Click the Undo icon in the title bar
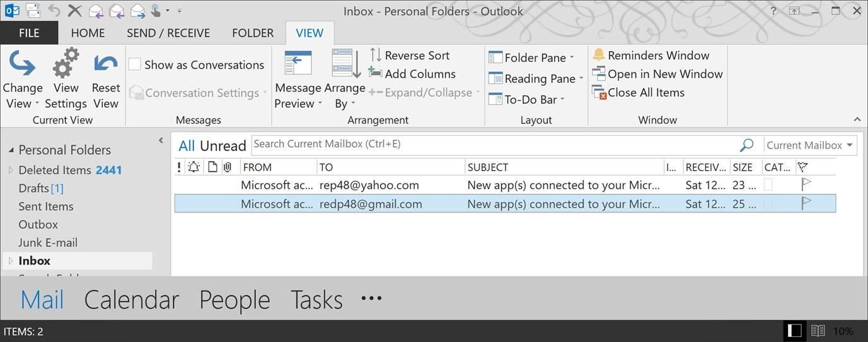Screen dimensions: 868x342 (x=54, y=10)
